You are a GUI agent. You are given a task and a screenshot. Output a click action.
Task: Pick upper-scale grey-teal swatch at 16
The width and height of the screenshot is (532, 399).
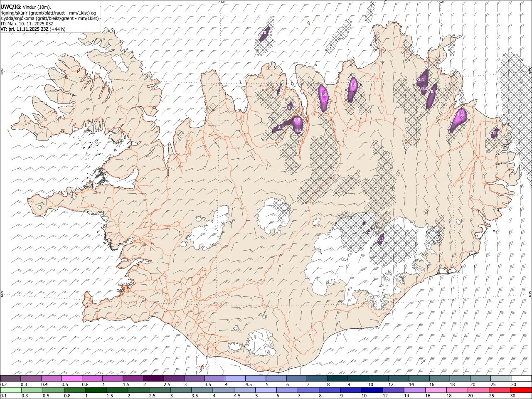pos(439,378)
